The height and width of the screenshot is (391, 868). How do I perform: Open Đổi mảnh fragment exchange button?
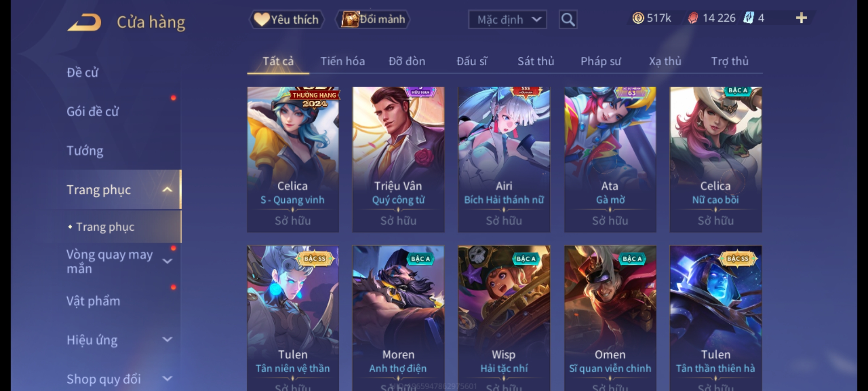coord(373,19)
